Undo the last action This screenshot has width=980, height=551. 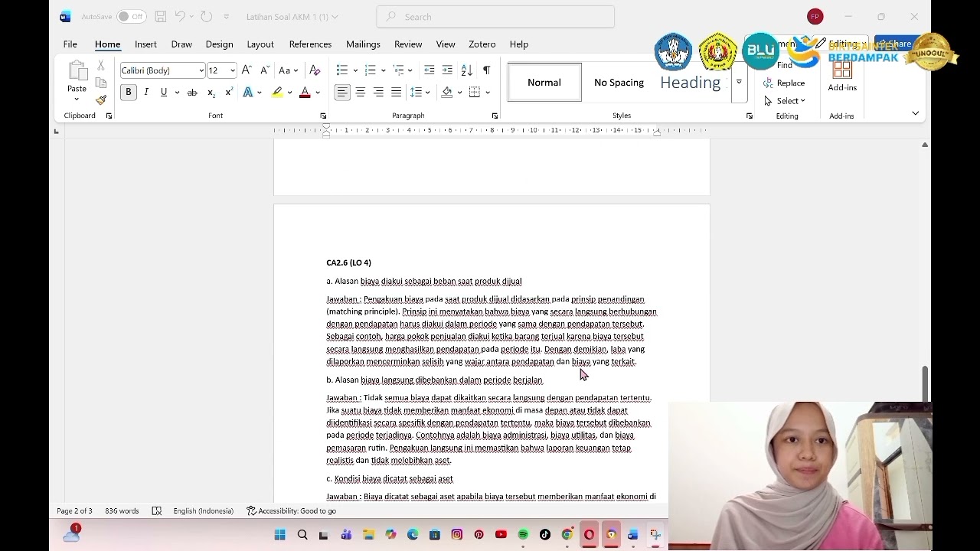[180, 16]
